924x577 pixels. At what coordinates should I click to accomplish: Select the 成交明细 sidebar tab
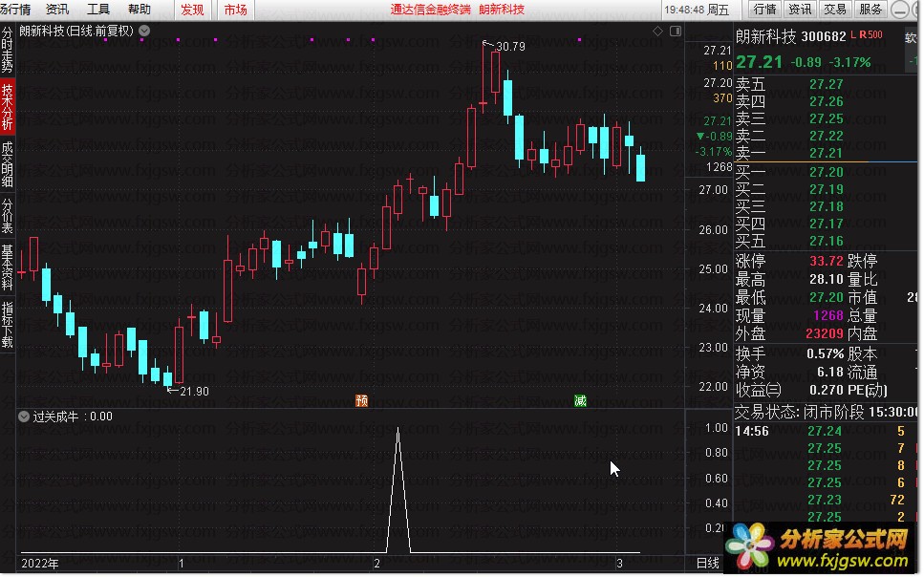pyautogui.click(x=7, y=164)
